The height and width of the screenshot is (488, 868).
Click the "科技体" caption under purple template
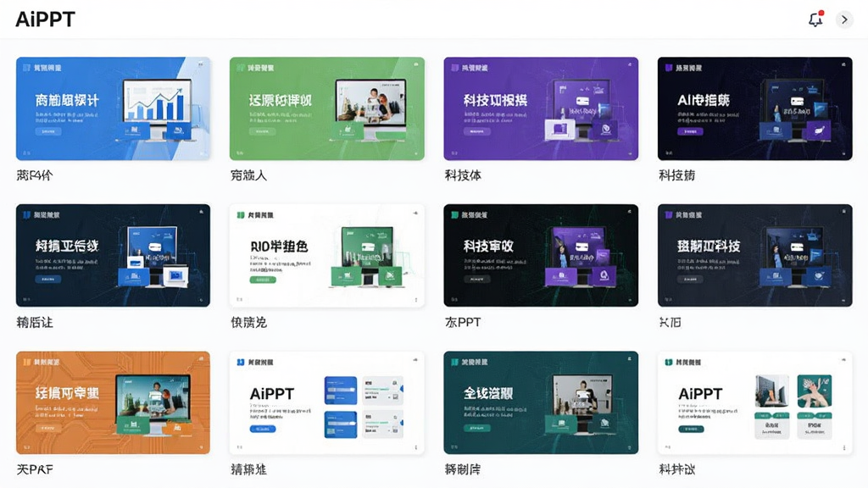click(x=463, y=175)
